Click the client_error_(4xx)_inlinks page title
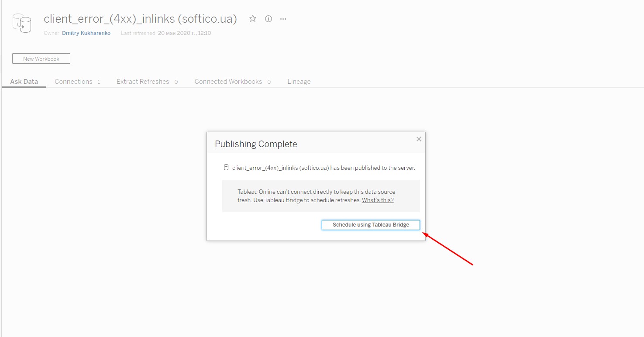 point(140,19)
